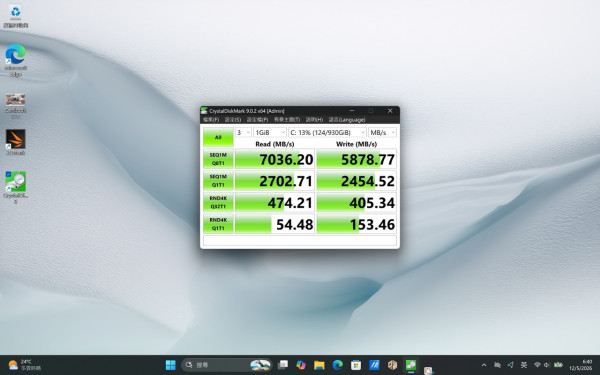Open Task View in the taskbar
Image resolution: width=600 pixels, height=375 pixels.
tap(283, 365)
